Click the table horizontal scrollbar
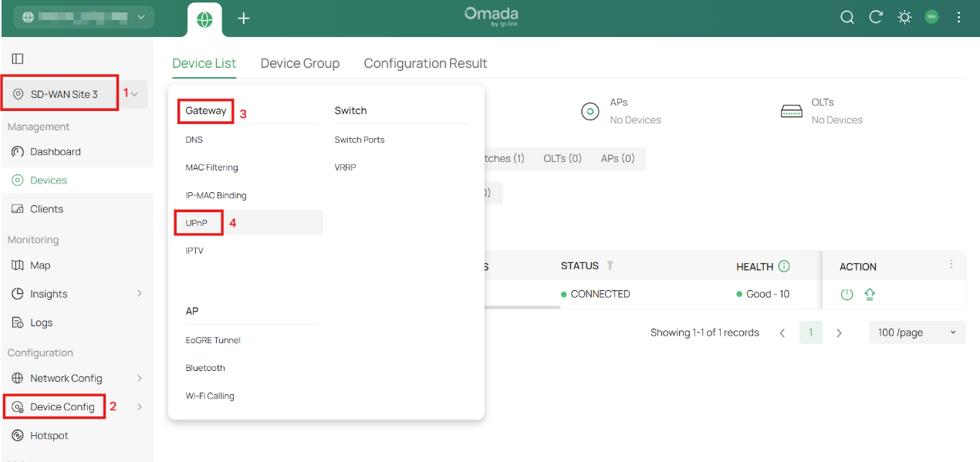 [x=523, y=307]
